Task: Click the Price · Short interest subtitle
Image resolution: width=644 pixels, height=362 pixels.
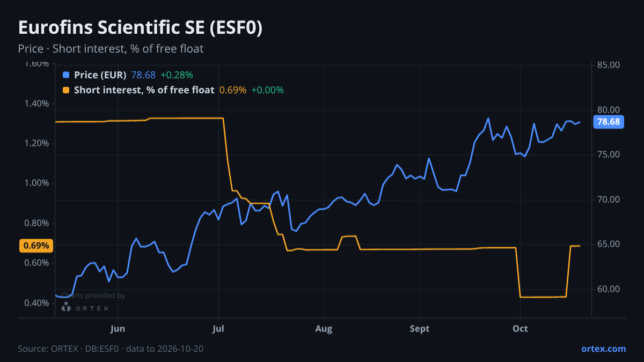Action: tap(111, 49)
